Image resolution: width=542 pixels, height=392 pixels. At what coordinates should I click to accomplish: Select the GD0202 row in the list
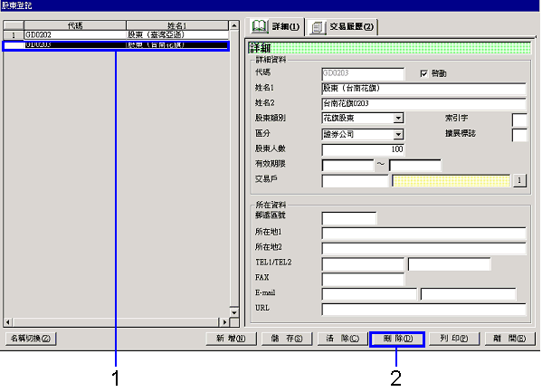click(x=116, y=35)
